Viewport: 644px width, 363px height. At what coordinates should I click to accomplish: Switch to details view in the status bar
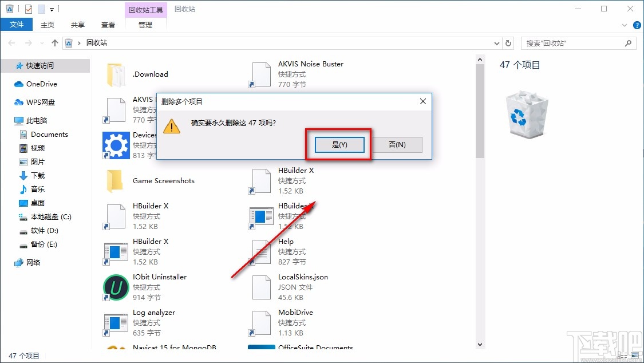[x=622, y=356]
